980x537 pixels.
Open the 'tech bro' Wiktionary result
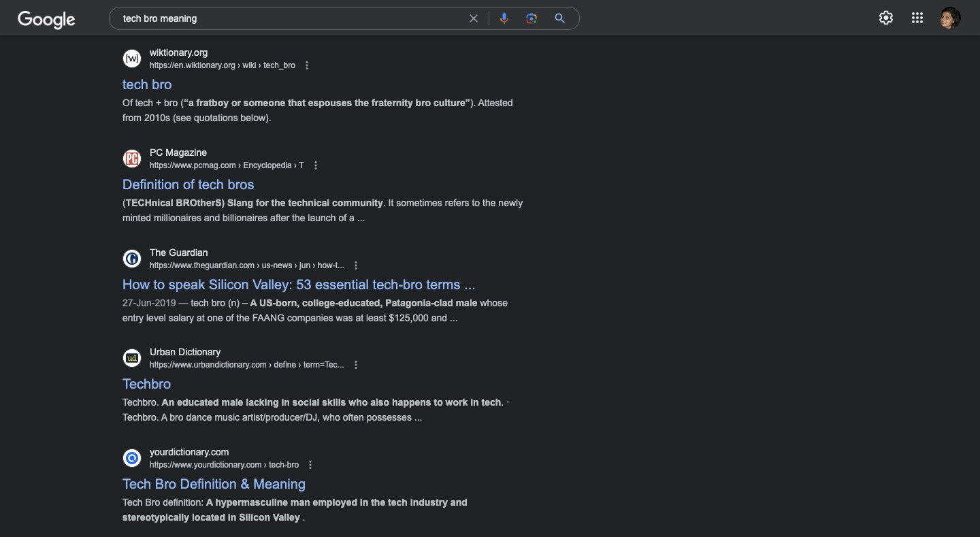tap(147, 84)
